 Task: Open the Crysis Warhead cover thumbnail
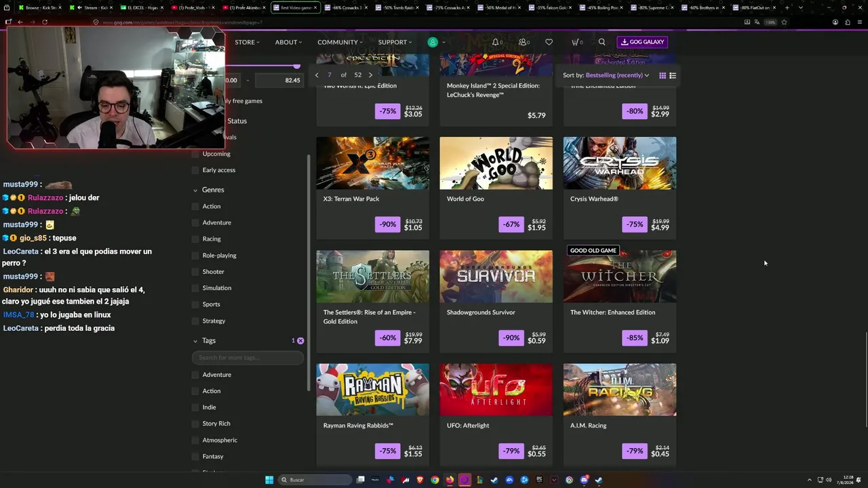620,163
